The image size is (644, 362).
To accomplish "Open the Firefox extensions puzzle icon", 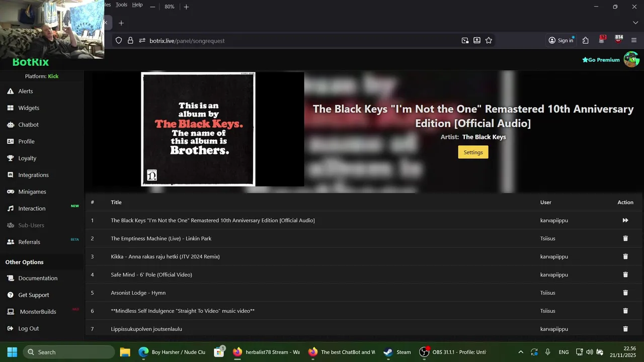I will click(585, 40).
